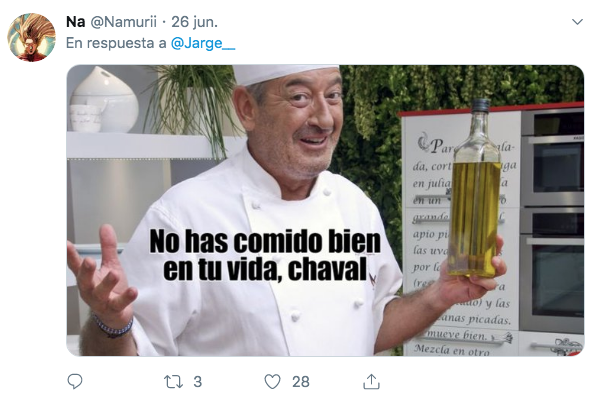Expand the tweet options chevron
595x403 pixels.
click(x=577, y=22)
